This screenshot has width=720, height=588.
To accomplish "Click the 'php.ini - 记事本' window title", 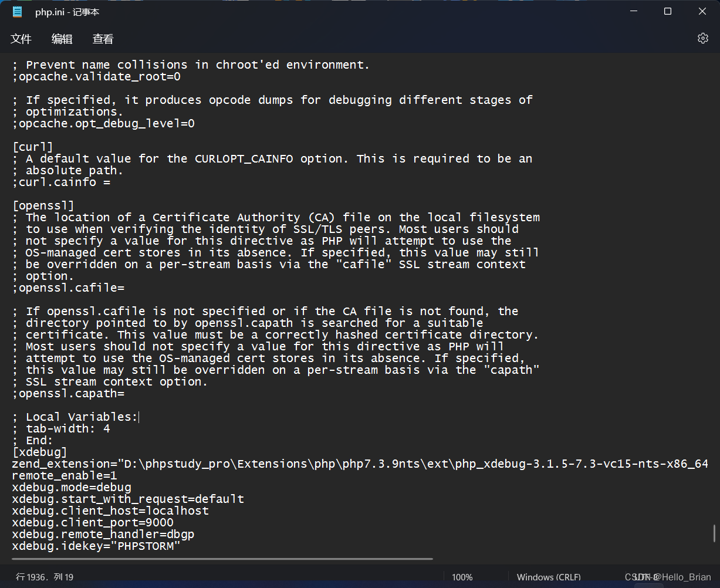I will tap(67, 12).
